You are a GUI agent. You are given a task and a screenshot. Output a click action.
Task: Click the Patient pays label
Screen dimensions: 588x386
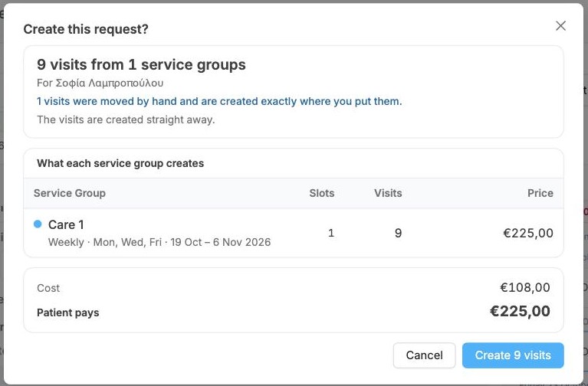(x=68, y=312)
